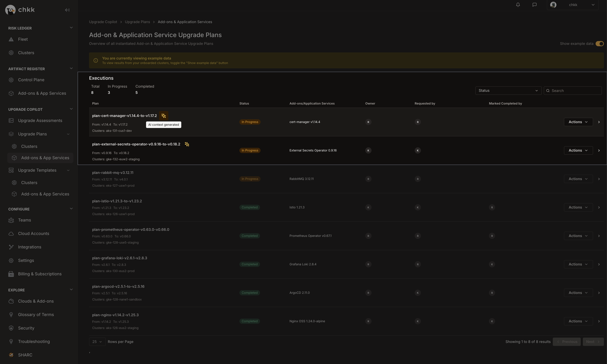Go to Upgrade Assessments in sidebar
Image resolution: width=607 pixels, height=364 pixels.
[x=40, y=120]
